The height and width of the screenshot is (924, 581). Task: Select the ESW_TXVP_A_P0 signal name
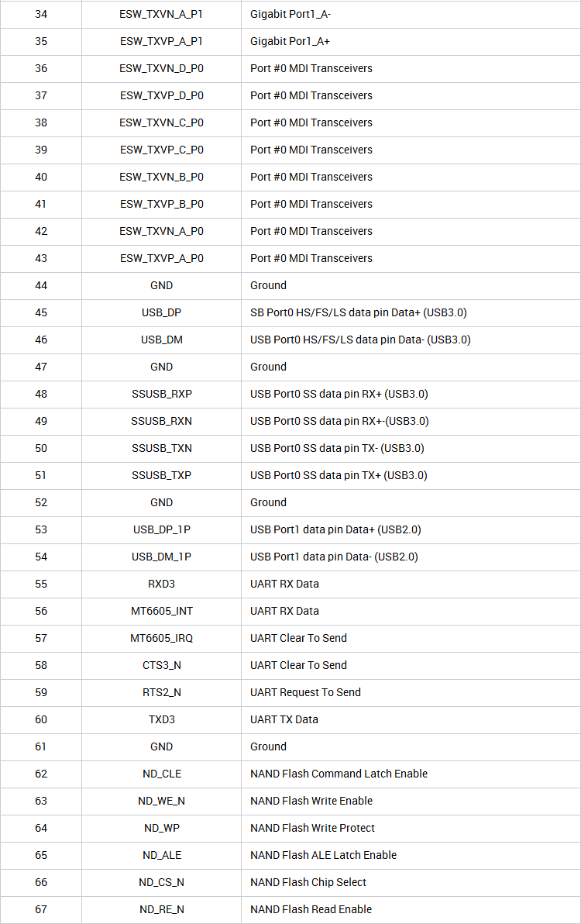(x=161, y=258)
